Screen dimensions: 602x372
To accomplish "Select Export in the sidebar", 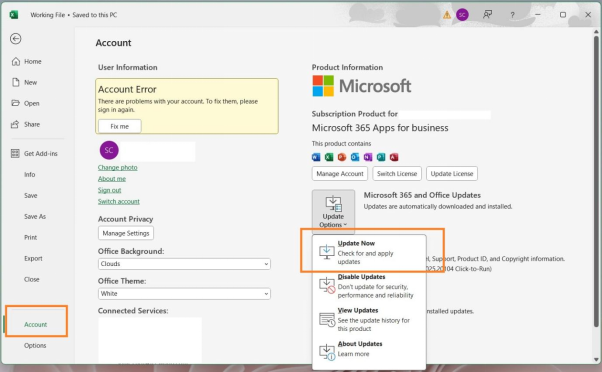I will [x=33, y=258].
